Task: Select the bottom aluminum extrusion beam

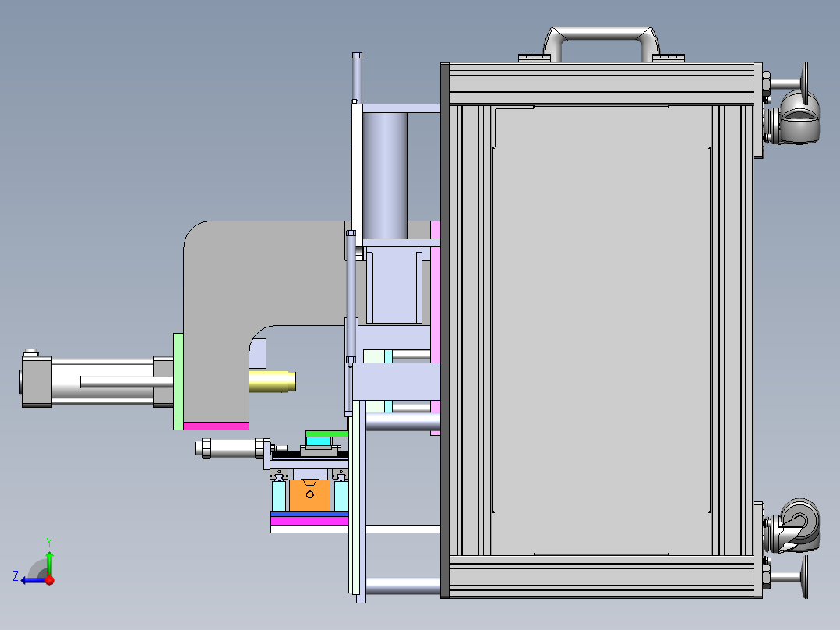Action: (601, 577)
